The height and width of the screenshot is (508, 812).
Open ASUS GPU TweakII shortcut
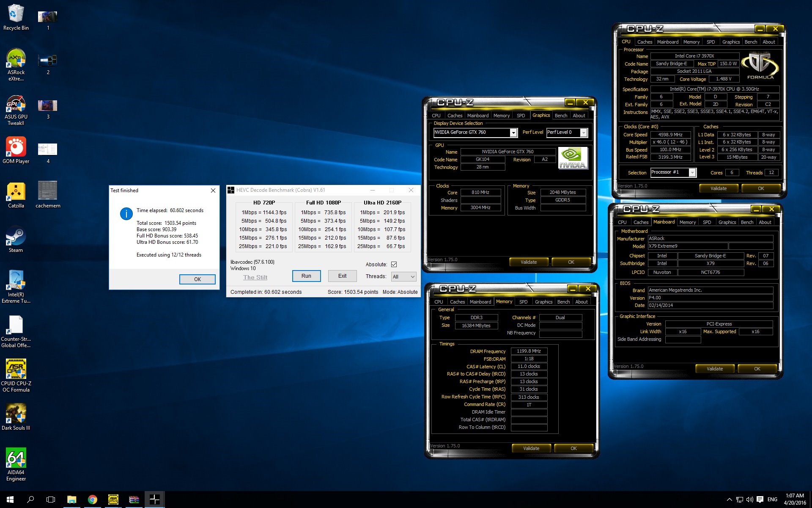[x=16, y=110]
